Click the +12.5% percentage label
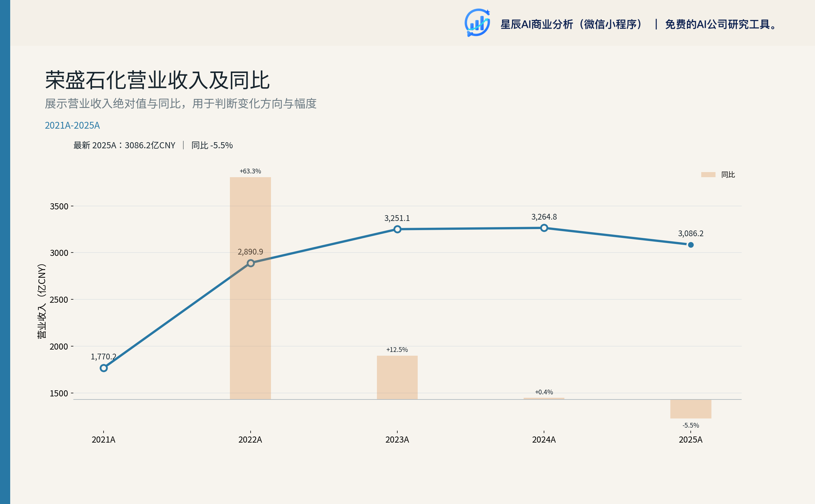 point(397,350)
